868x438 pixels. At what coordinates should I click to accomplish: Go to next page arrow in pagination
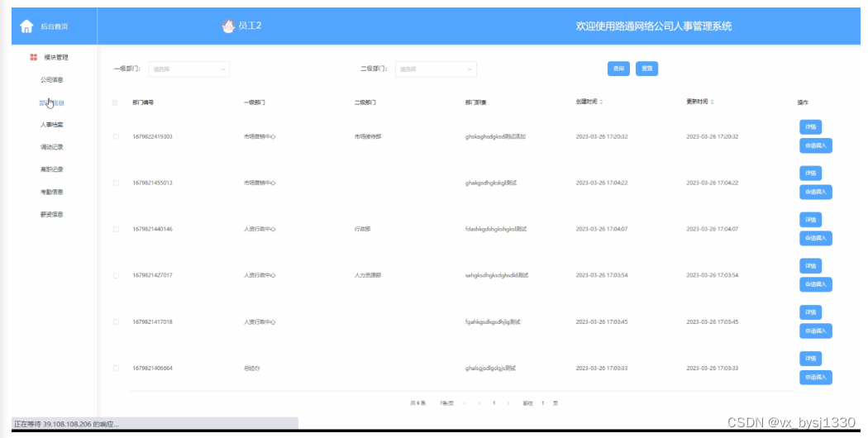point(508,403)
